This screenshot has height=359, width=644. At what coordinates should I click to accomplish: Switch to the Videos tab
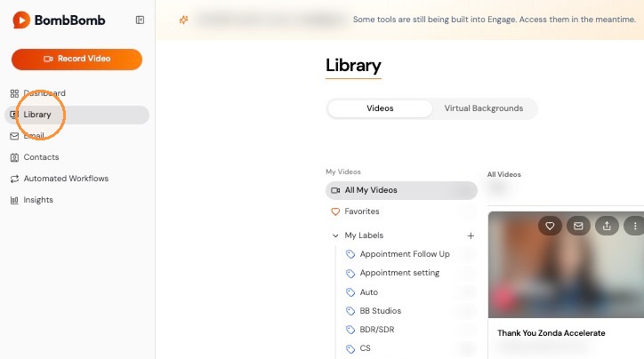(x=380, y=108)
